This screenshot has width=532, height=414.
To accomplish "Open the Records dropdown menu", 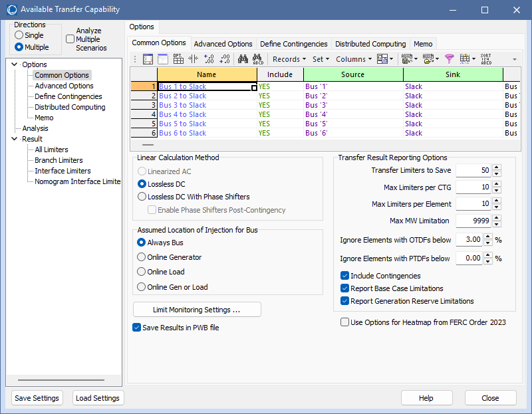I will [289, 59].
